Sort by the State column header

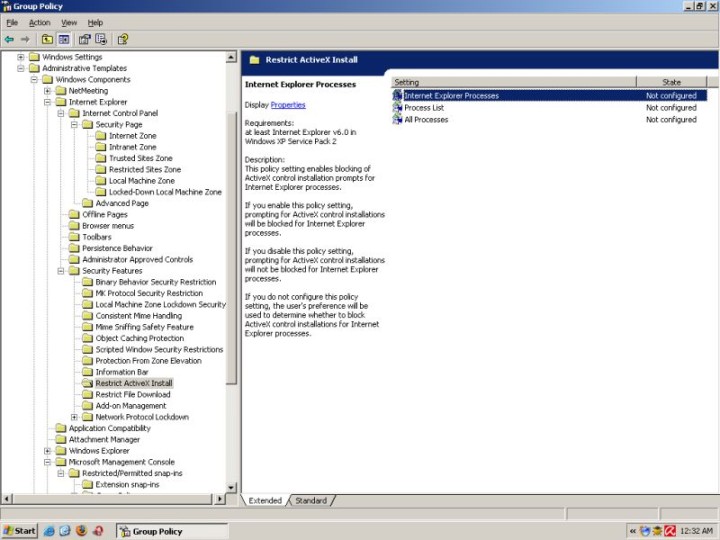tap(671, 82)
